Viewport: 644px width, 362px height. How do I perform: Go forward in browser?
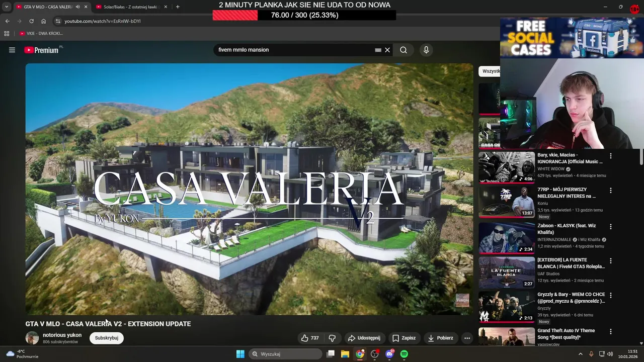click(19, 21)
